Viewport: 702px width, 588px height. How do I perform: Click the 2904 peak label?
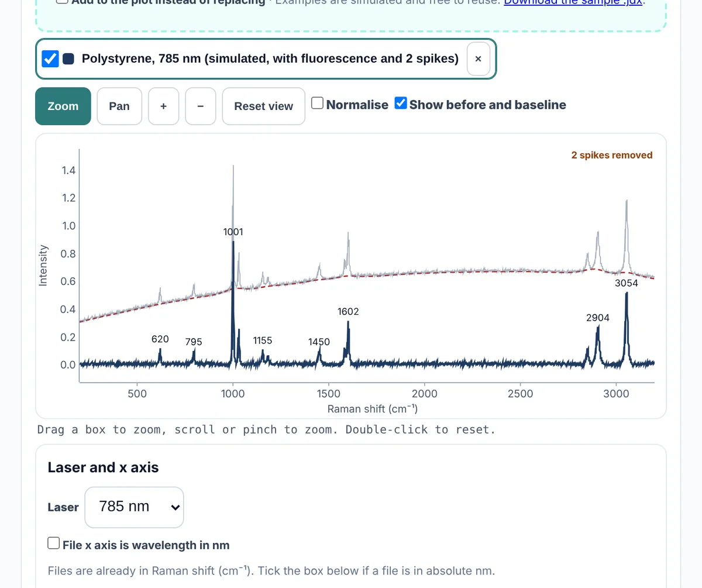pos(597,318)
